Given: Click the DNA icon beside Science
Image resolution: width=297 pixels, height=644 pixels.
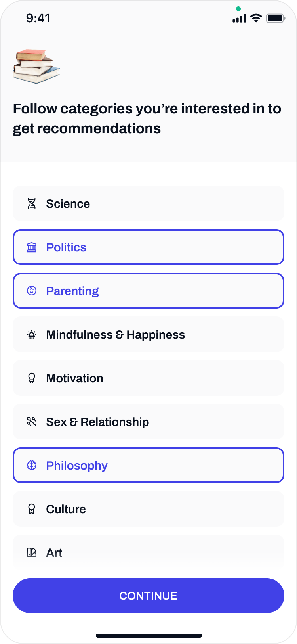Looking at the screenshot, I should [32, 204].
